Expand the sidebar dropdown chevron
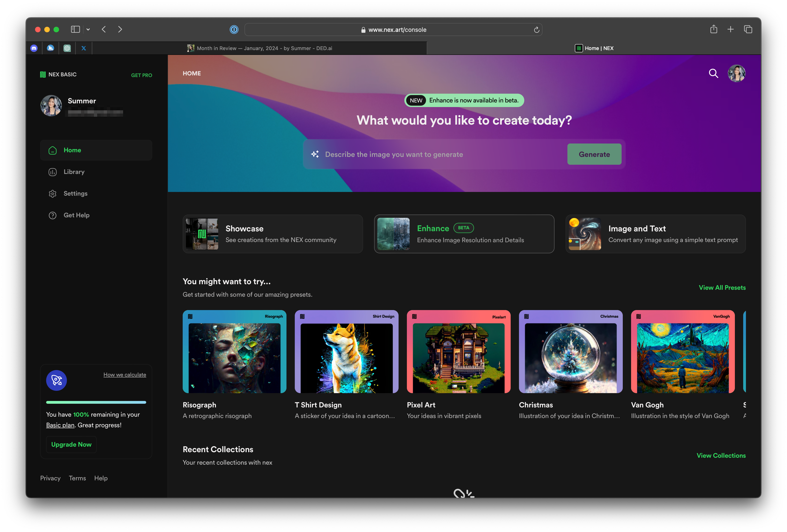The image size is (787, 532). [88, 30]
